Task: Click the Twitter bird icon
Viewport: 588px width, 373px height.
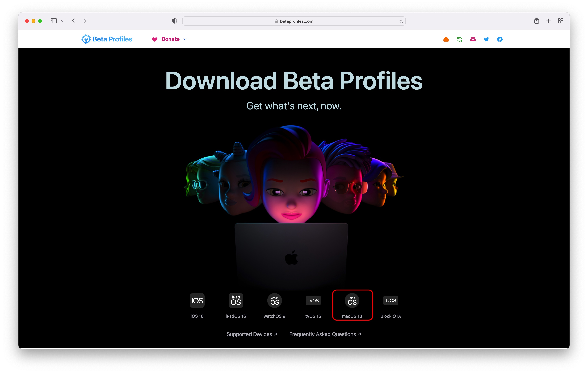Action: (x=486, y=39)
